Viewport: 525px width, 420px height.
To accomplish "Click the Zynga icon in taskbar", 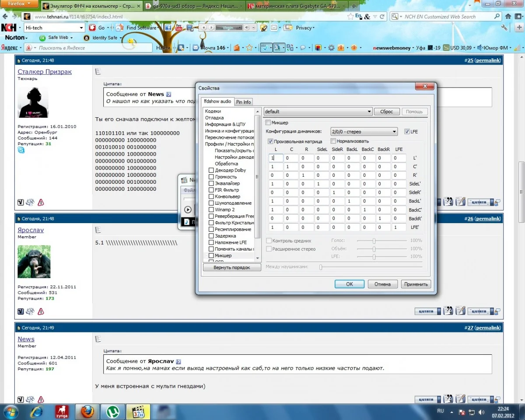I will pyautogui.click(x=62, y=412).
